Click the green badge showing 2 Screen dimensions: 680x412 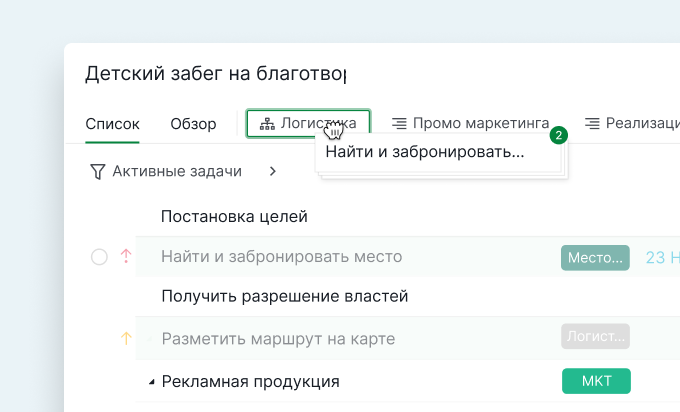(559, 134)
